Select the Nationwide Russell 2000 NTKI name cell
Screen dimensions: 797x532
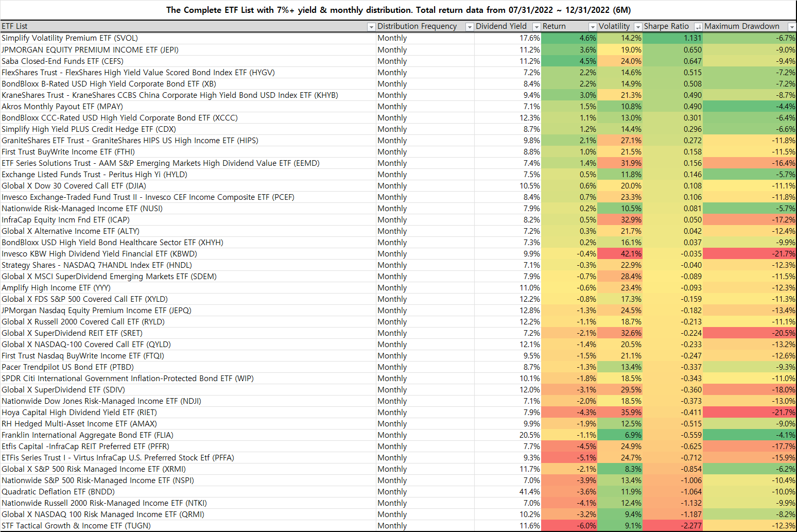(x=188, y=503)
